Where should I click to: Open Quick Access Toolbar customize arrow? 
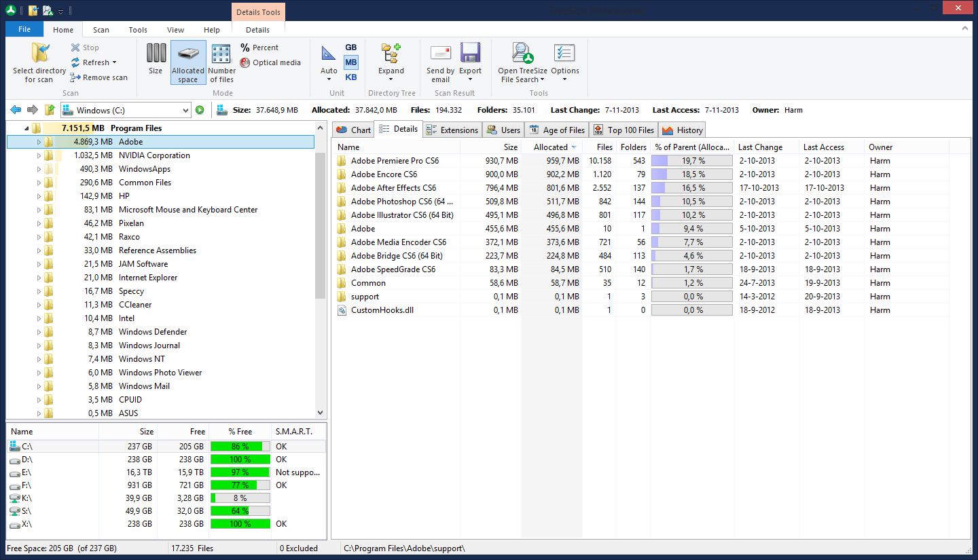pos(60,11)
